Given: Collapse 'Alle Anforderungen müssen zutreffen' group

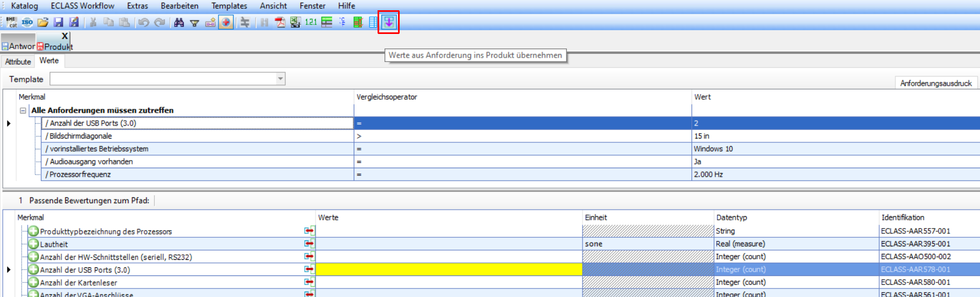Looking at the screenshot, I should (23, 110).
